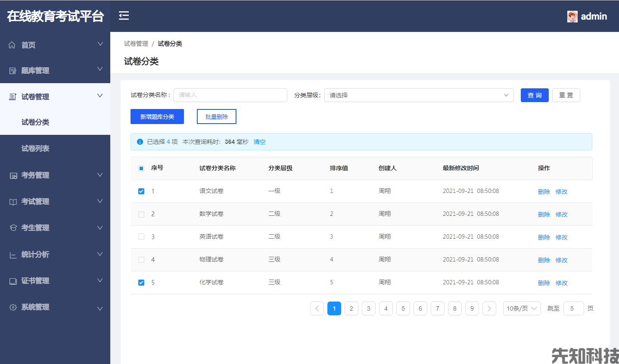
Task: Edit row 4 物理试卷 via 修改
Action: tap(562, 260)
